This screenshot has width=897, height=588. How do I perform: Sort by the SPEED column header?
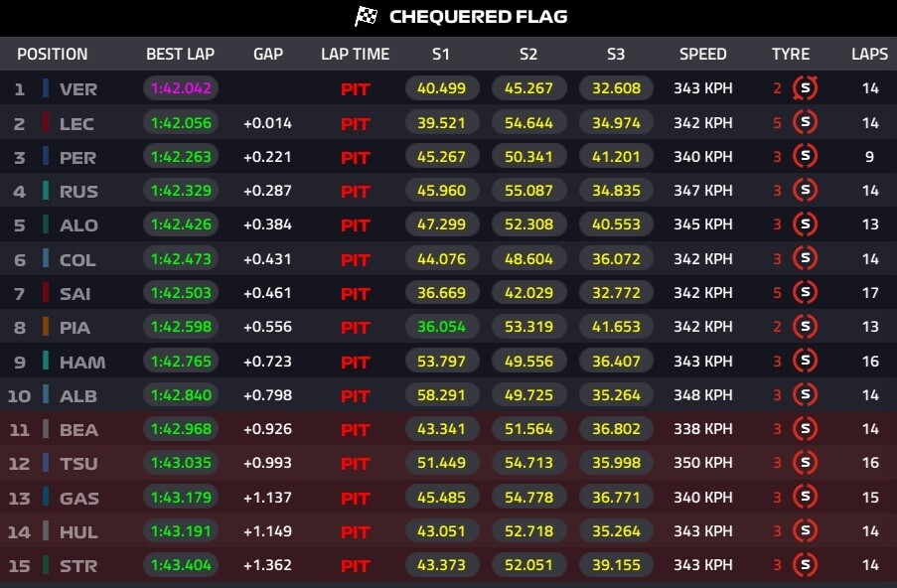tap(702, 55)
